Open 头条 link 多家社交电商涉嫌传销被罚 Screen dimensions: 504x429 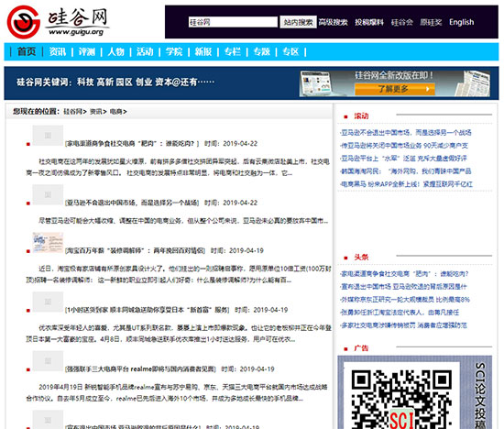pyautogui.click(x=403, y=325)
